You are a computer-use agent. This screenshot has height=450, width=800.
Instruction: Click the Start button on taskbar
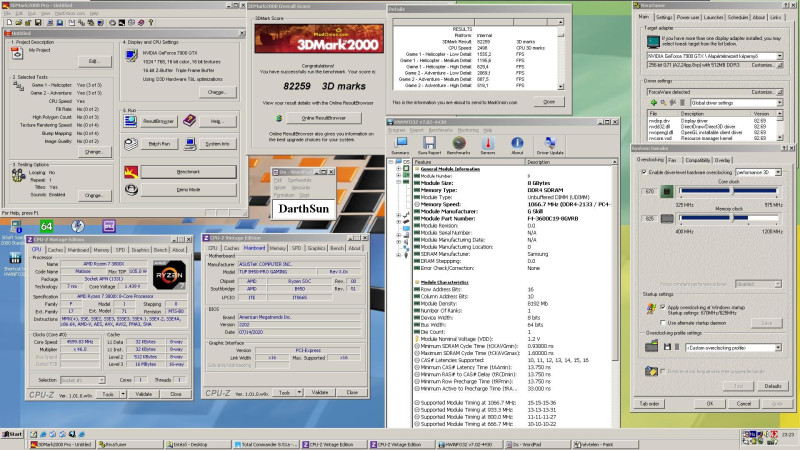tap(12, 434)
